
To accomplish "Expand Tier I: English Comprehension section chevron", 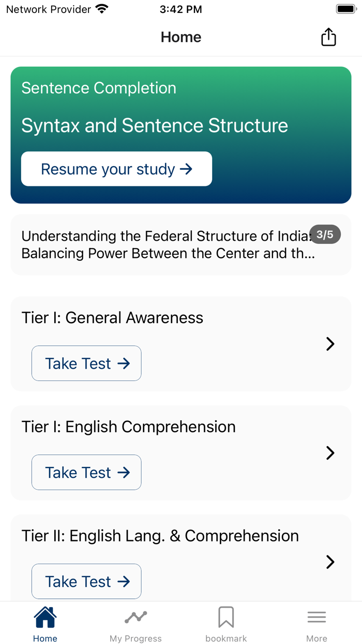I will coord(330,453).
